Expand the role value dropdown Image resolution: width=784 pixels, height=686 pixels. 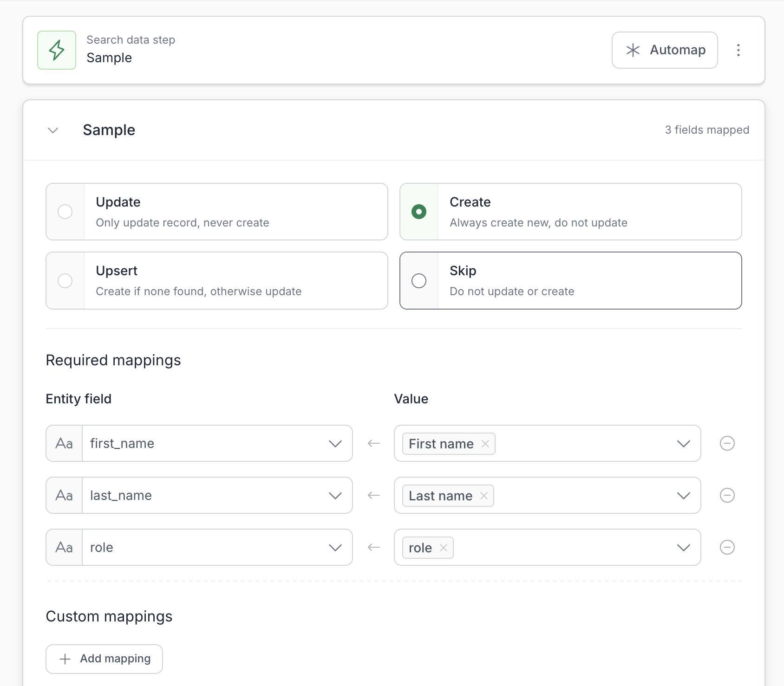(x=683, y=547)
